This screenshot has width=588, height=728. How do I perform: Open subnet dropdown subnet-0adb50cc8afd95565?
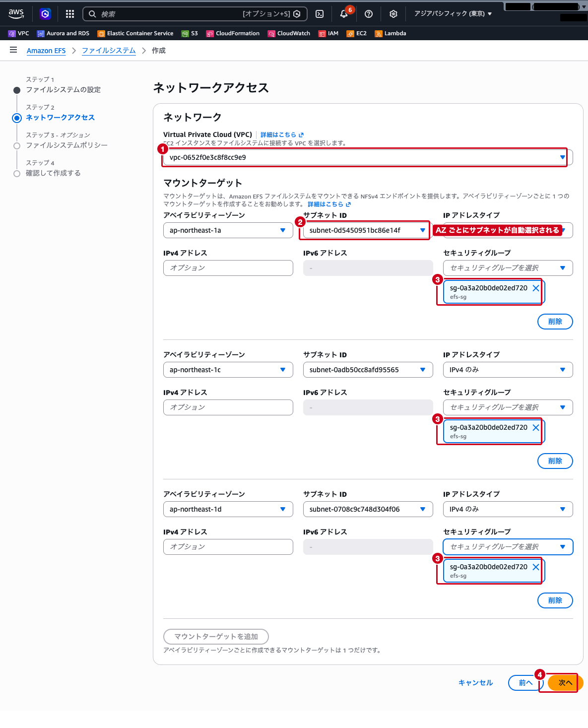coord(368,370)
